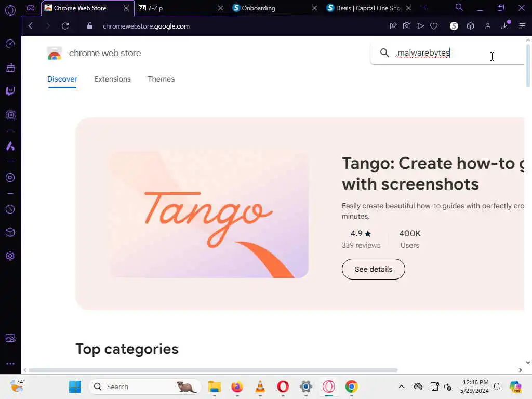Screen dimensions: 532x399
Task: Open extensions cube in toolbar
Action: tap(470, 26)
